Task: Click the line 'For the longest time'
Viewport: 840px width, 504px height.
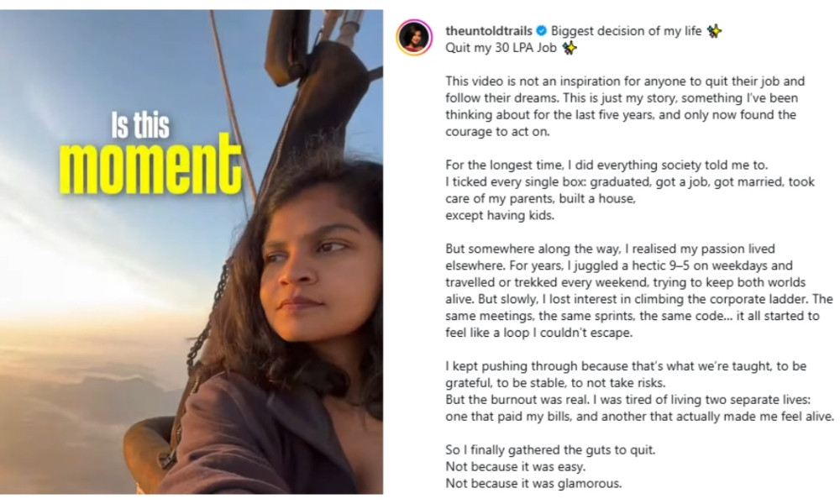Action: [580, 165]
